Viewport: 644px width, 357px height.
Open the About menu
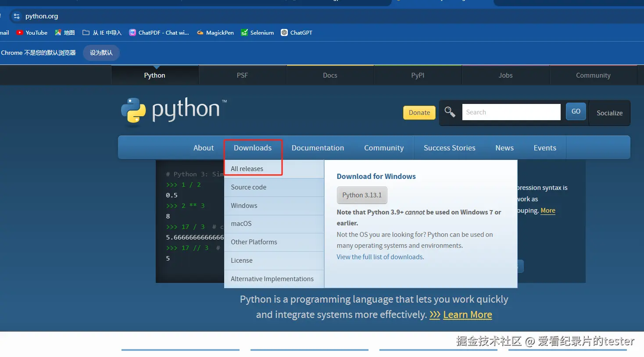tap(204, 148)
